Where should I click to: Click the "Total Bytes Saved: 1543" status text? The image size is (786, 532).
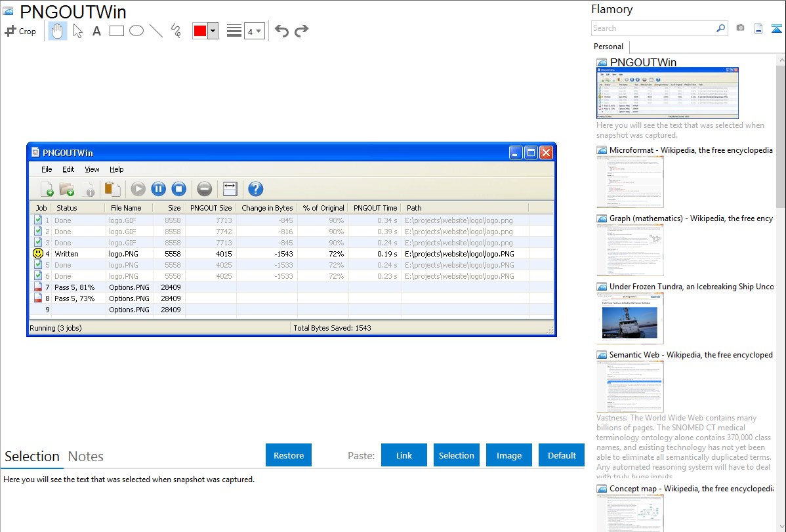[333, 329]
